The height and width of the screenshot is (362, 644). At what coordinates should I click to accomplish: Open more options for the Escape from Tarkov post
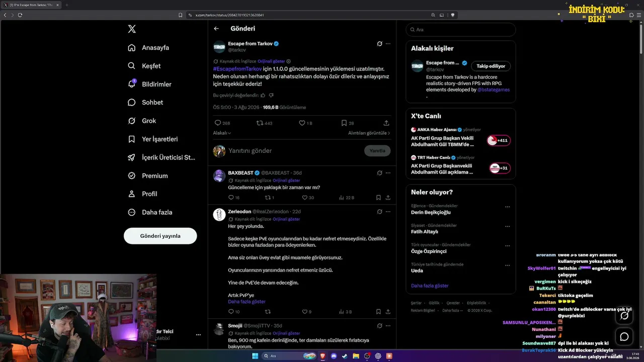[388, 44]
